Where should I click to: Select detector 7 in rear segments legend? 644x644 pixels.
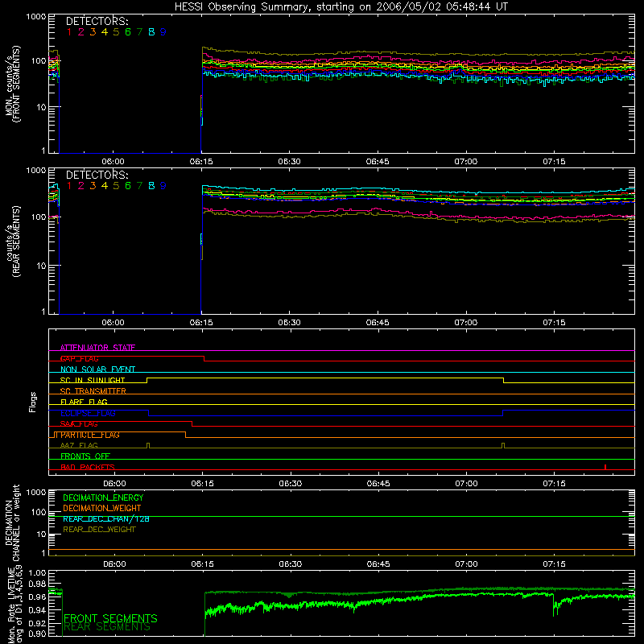(139, 186)
